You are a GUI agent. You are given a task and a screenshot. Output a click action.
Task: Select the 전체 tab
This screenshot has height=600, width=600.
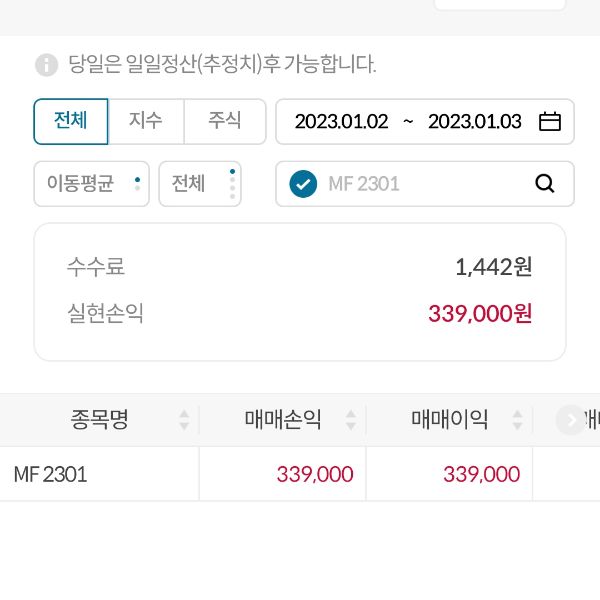click(71, 121)
